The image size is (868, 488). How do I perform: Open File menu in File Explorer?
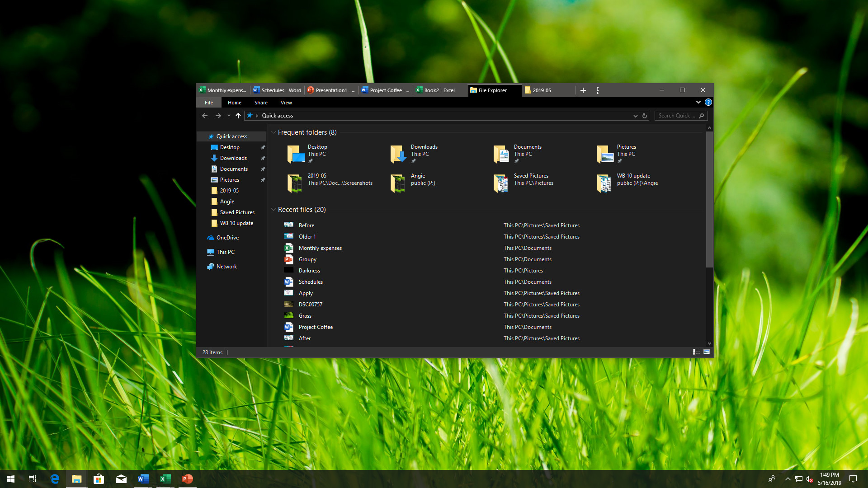(209, 103)
